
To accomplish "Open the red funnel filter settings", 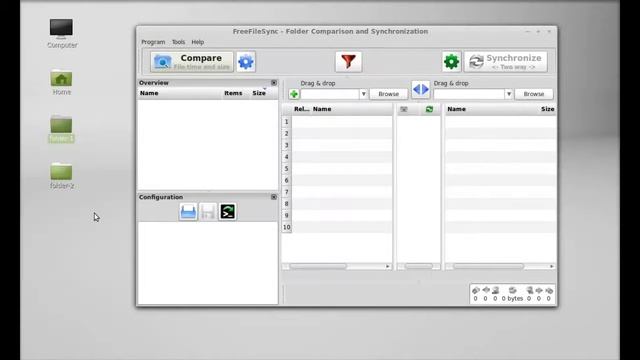I will tap(348, 62).
